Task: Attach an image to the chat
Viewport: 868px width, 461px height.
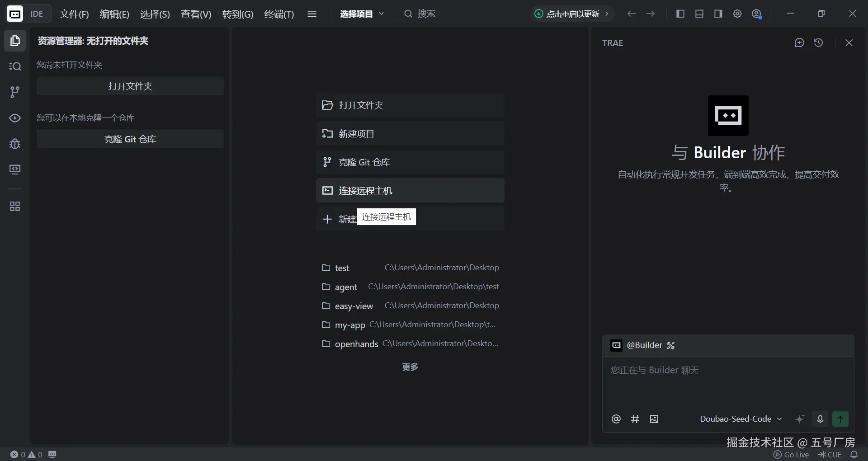Action: pos(654,419)
